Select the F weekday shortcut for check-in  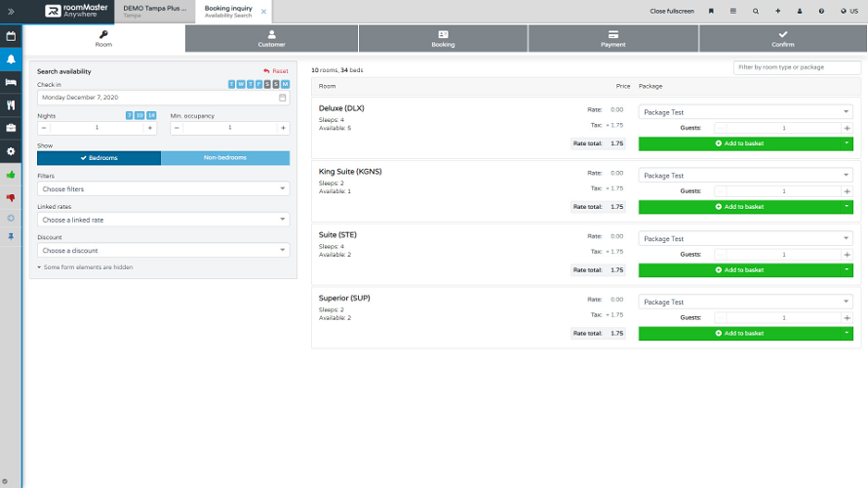pyautogui.click(x=258, y=84)
